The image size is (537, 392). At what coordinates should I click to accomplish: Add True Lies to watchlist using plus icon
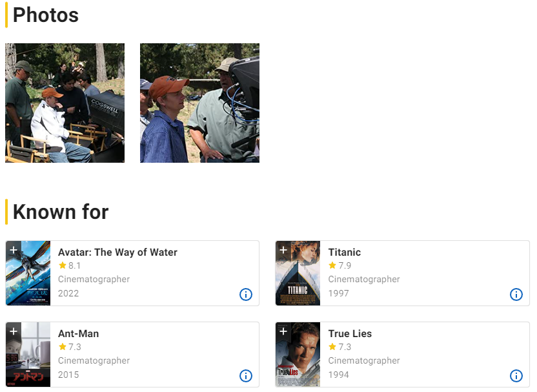click(x=283, y=331)
